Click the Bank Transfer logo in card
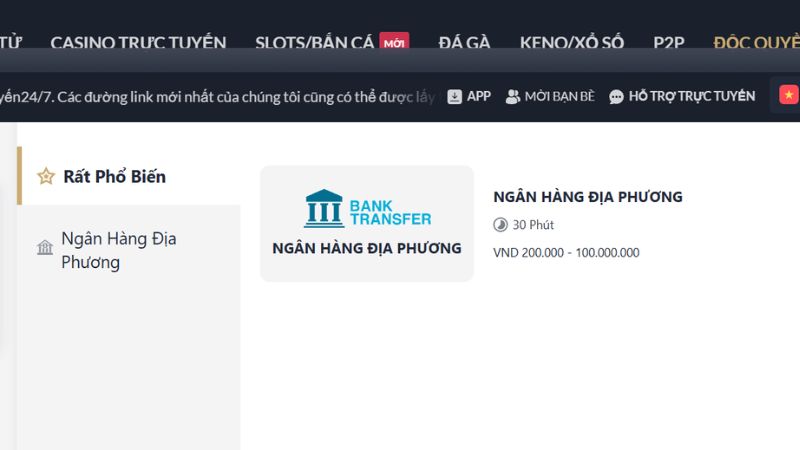The height and width of the screenshot is (450, 800). (367, 208)
